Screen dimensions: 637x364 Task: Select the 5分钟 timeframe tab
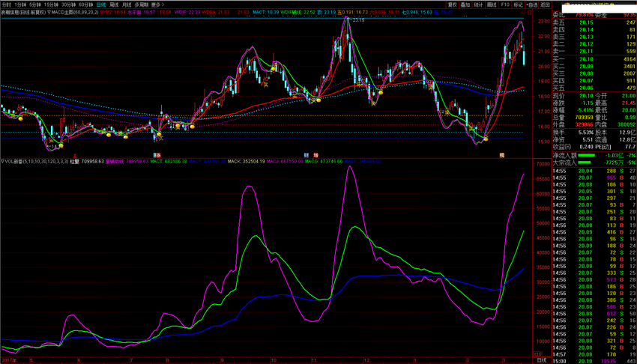pyautogui.click(x=35, y=4)
